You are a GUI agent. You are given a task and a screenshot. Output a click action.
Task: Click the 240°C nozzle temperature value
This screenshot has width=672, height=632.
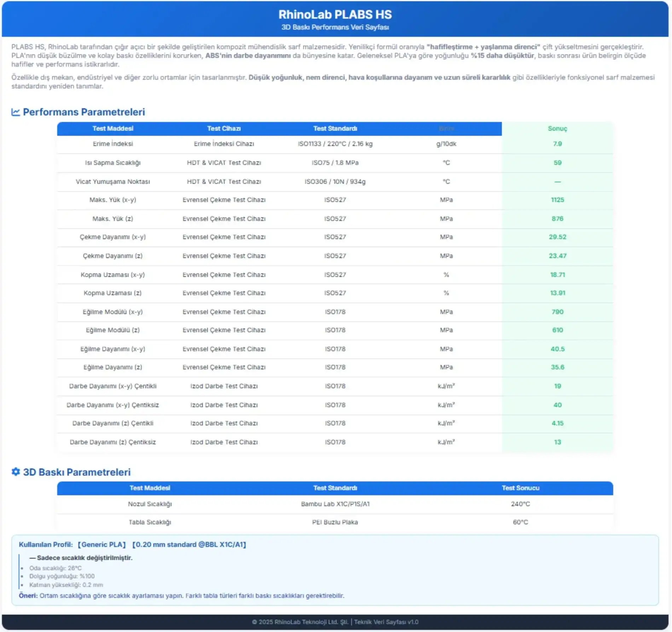520,504
